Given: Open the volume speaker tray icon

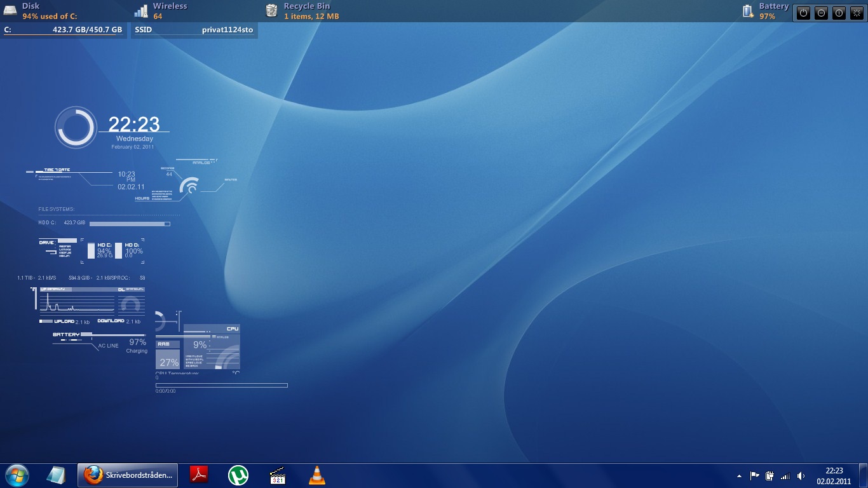Looking at the screenshot, I should 801,476.
